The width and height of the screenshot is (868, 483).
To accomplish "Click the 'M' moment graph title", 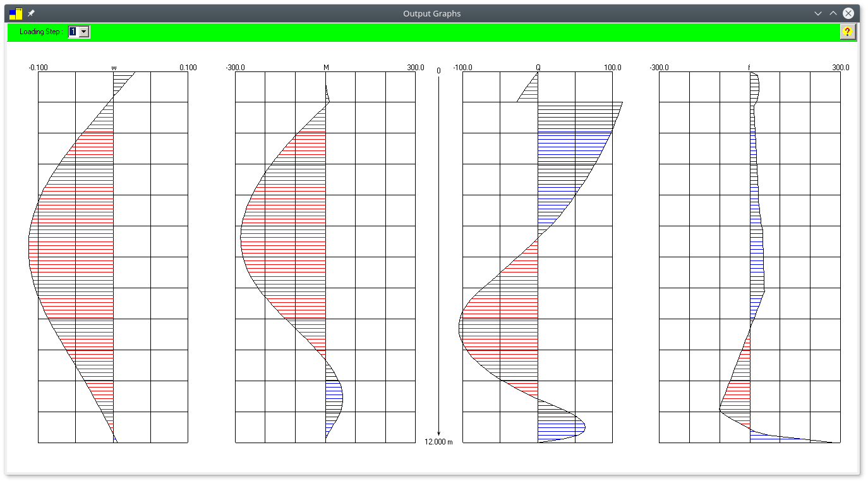I will point(326,68).
